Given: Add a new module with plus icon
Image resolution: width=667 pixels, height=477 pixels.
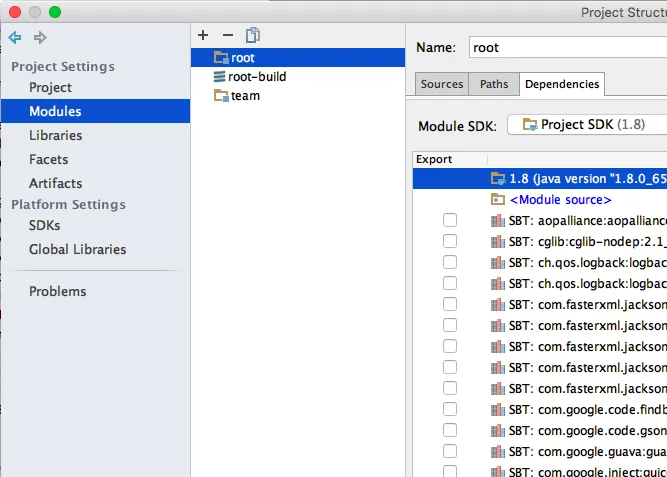Looking at the screenshot, I should tap(203, 35).
